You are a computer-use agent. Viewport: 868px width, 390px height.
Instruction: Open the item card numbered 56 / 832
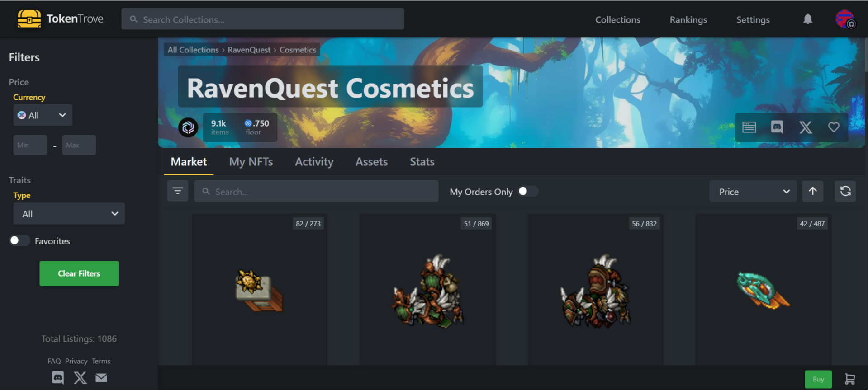595,290
